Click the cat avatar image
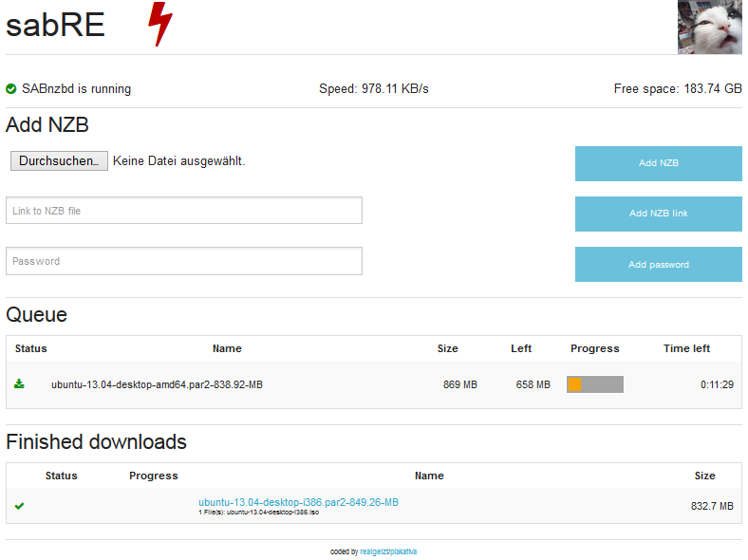The height and width of the screenshot is (560, 748). pos(710,28)
